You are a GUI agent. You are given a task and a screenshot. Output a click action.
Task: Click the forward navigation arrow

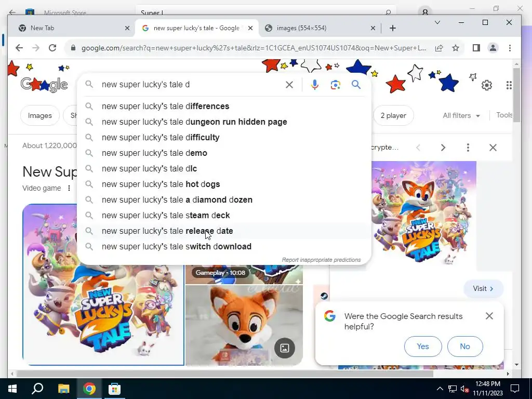[36, 48]
